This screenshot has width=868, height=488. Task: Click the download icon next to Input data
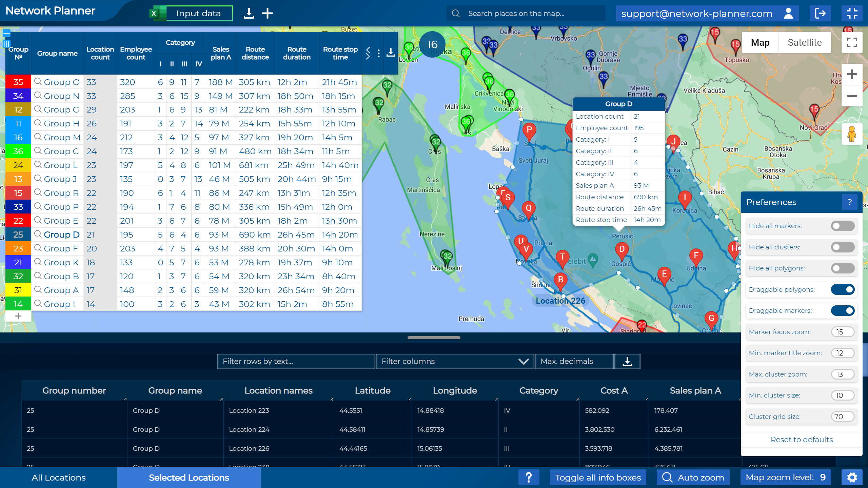249,14
